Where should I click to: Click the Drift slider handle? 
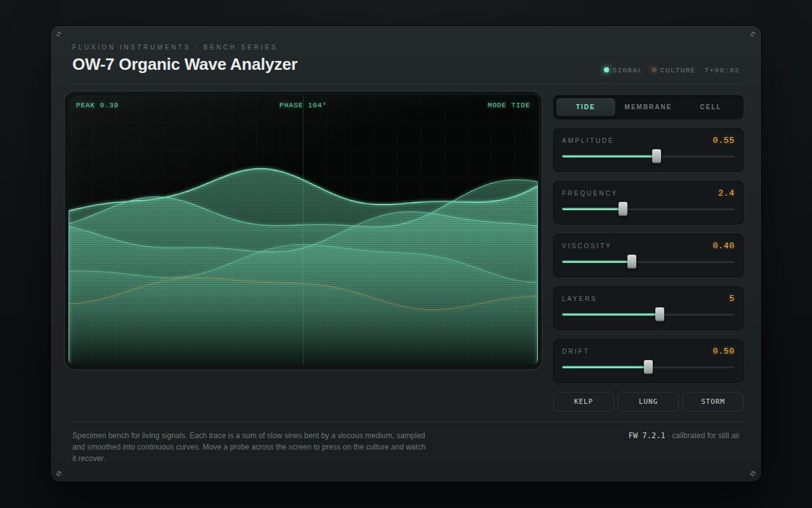click(648, 367)
